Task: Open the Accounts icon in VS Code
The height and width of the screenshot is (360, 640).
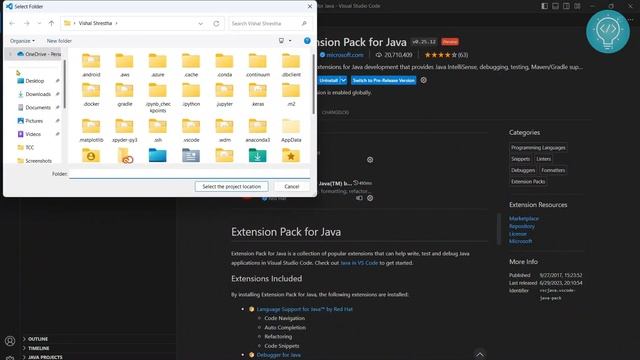Action: click(x=10, y=341)
